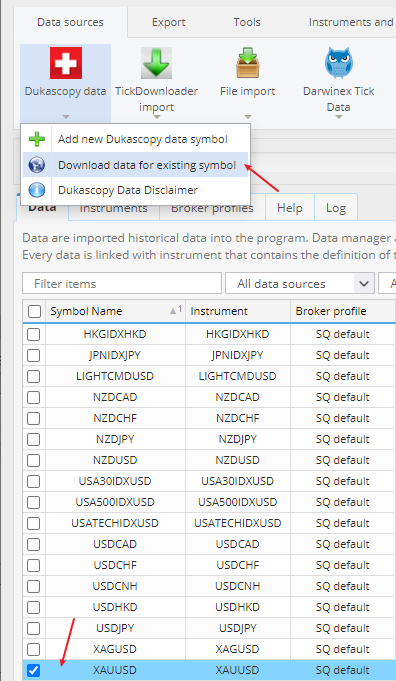Image resolution: width=396 pixels, height=681 pixels.
Task: Open TickDownloader import green arrow icon
Action: click(x=156, y=63)
